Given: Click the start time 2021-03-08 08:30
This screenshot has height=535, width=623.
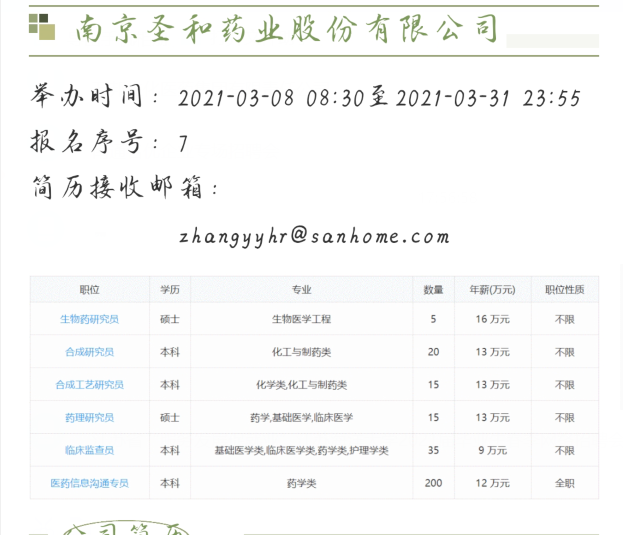Looking at the screenshot, I should (x=271, y=98).
